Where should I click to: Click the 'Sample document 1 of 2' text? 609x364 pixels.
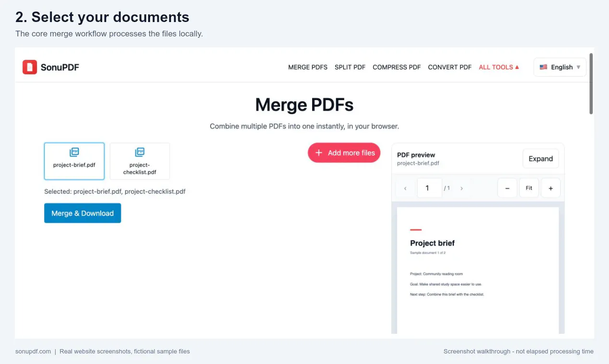pyautogui.click(x=428, y=253)
